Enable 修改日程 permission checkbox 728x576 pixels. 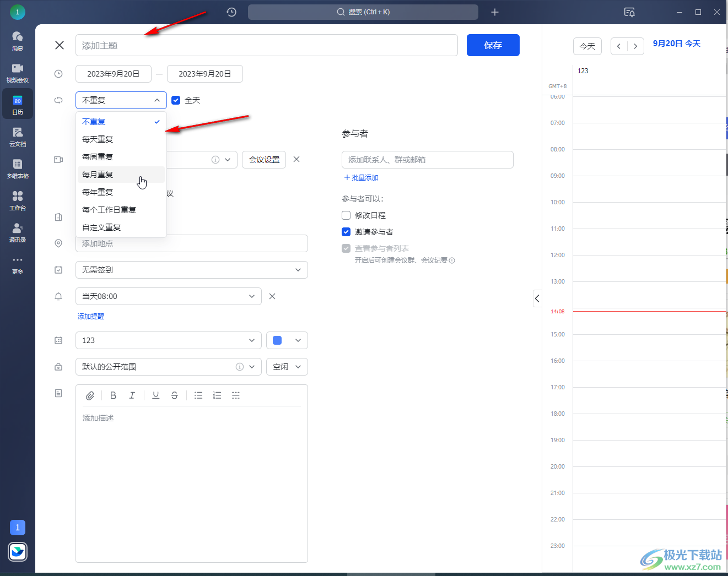tap(346, 215)
